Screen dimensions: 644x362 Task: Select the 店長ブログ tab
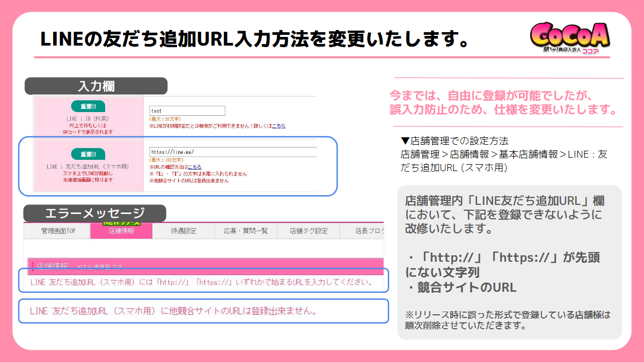pos(365,231)
